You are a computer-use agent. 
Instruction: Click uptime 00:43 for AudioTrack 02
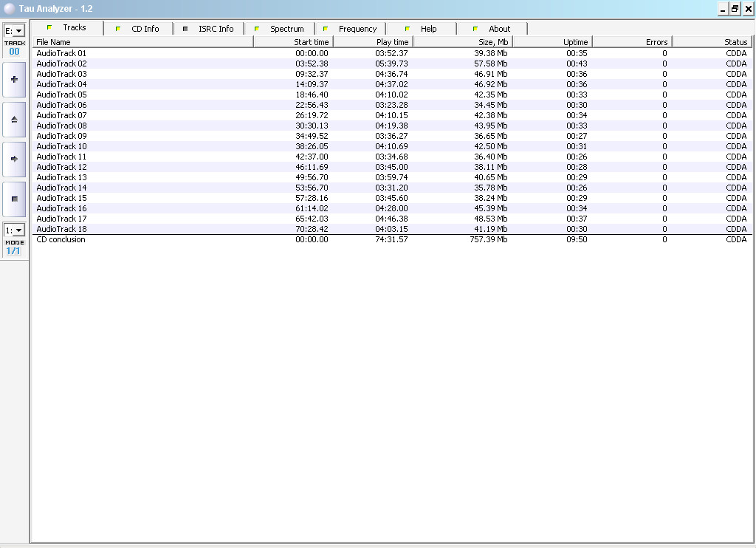click(577, 64)
